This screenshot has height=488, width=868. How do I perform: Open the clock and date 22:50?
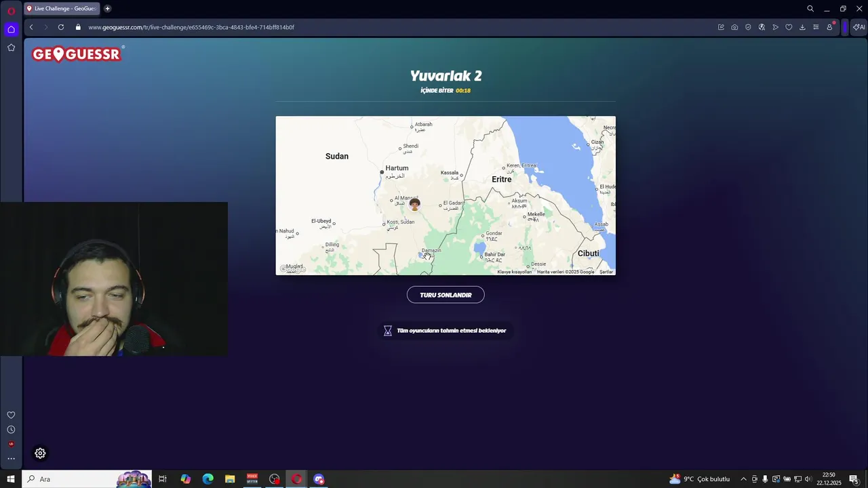(x=829, y=479)
